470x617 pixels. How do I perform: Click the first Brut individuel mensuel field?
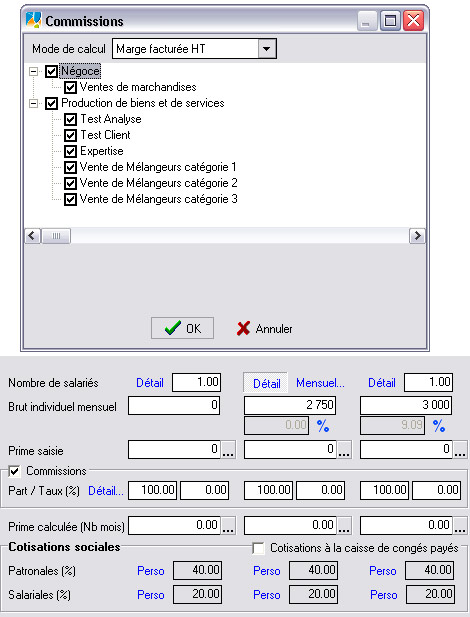click(x=174, y=405)
